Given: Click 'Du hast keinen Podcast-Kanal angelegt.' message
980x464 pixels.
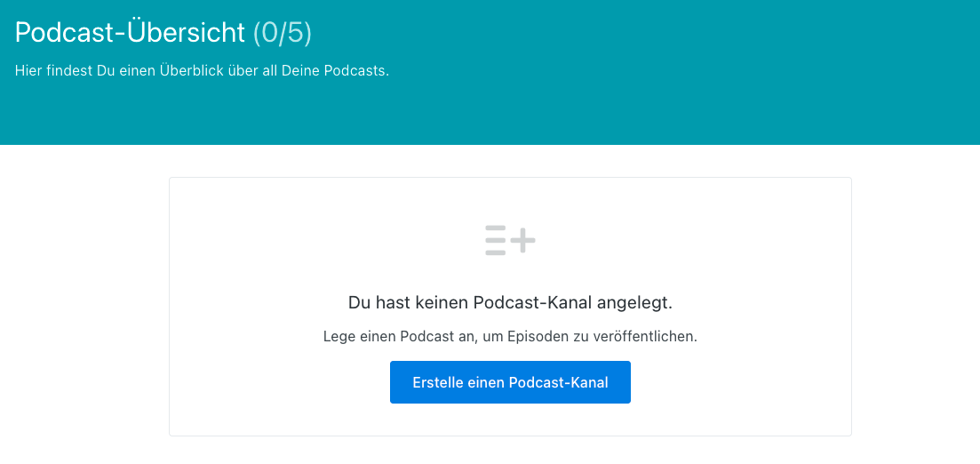Looking at the screenshot, I should click(510, 303).
